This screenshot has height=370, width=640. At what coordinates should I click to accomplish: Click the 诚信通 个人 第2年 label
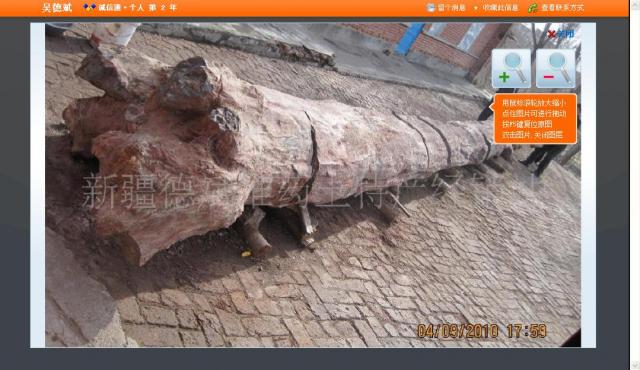coord(137,7)
